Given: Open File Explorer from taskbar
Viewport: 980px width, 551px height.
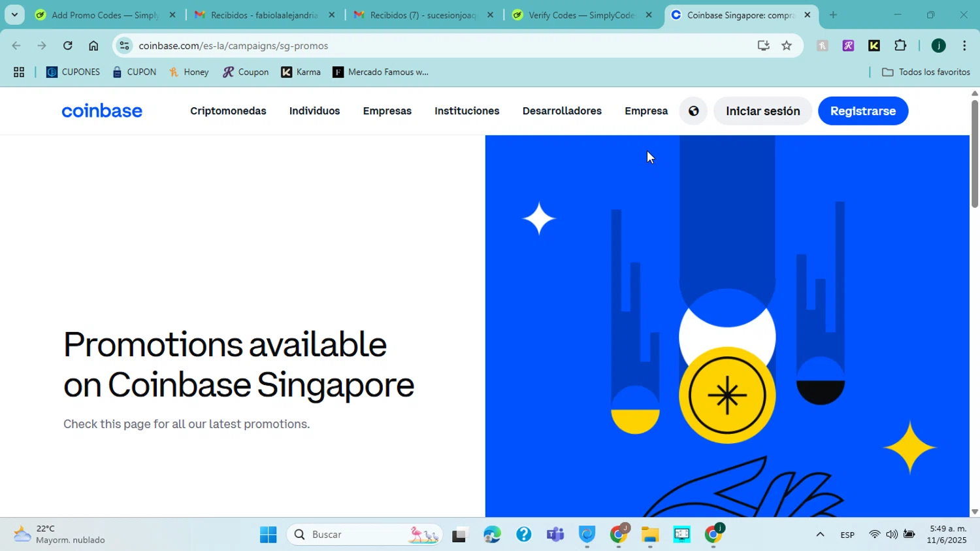Looking at the screenshot, I should pos(649,535).
